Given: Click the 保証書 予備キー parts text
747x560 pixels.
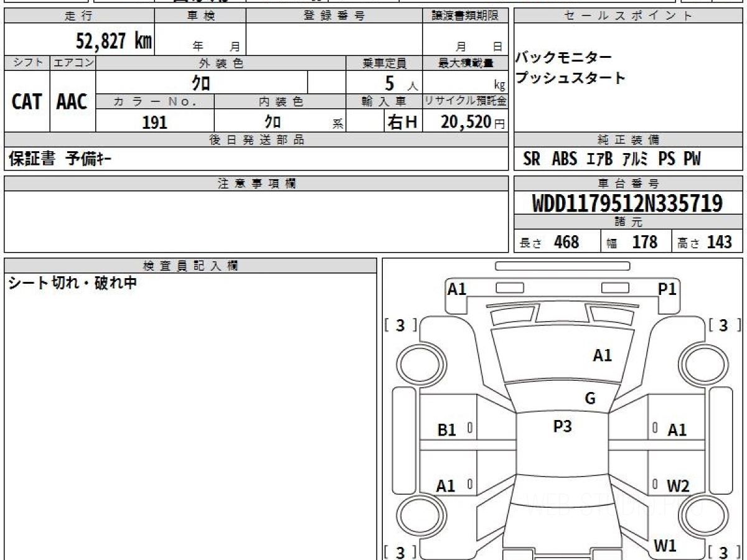Looking at the screenshot, I should pos(60,159).
